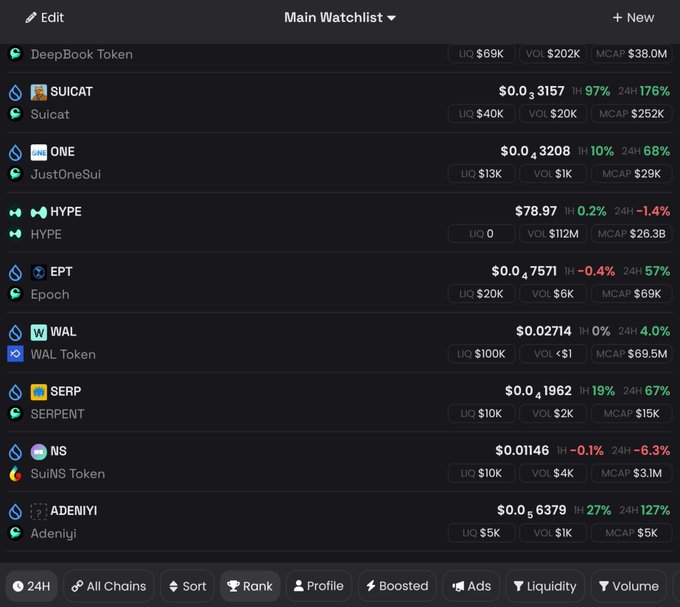The height and width of the screenshot is (607, 680).
Task: Click ADENIYI's MCAP $5K badge
Action: pos(631,533)
